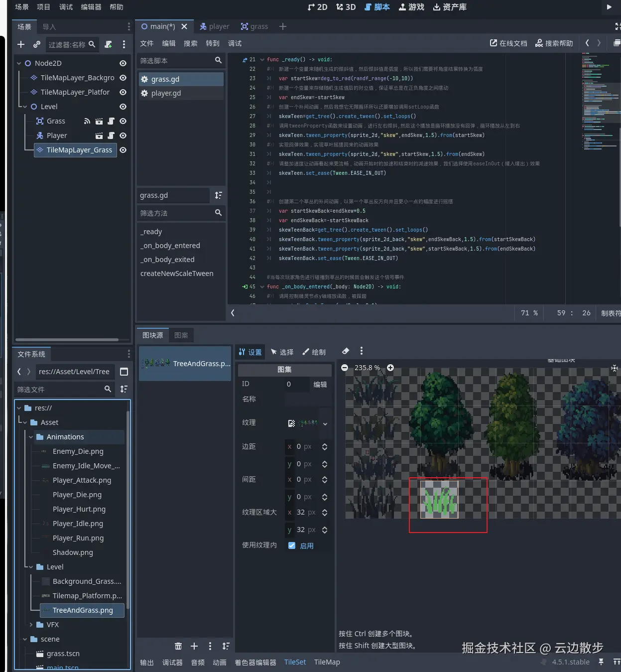
Task: Collapse the Asset folder
Action: tap(25, 422)
